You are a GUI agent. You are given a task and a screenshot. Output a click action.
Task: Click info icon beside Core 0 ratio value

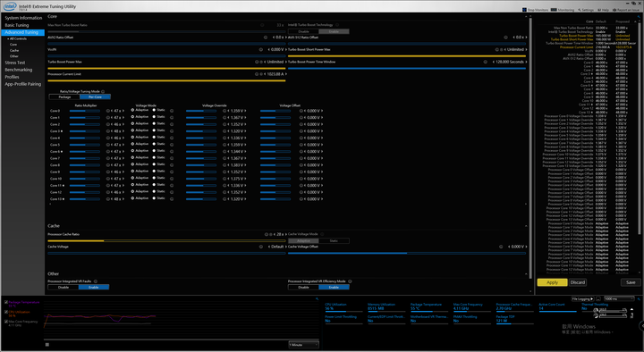108,111
